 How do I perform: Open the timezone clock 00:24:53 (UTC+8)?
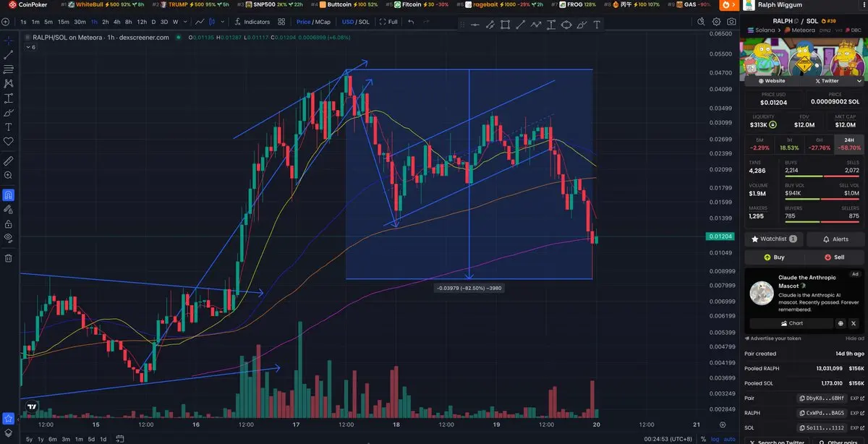pos(670,439)
